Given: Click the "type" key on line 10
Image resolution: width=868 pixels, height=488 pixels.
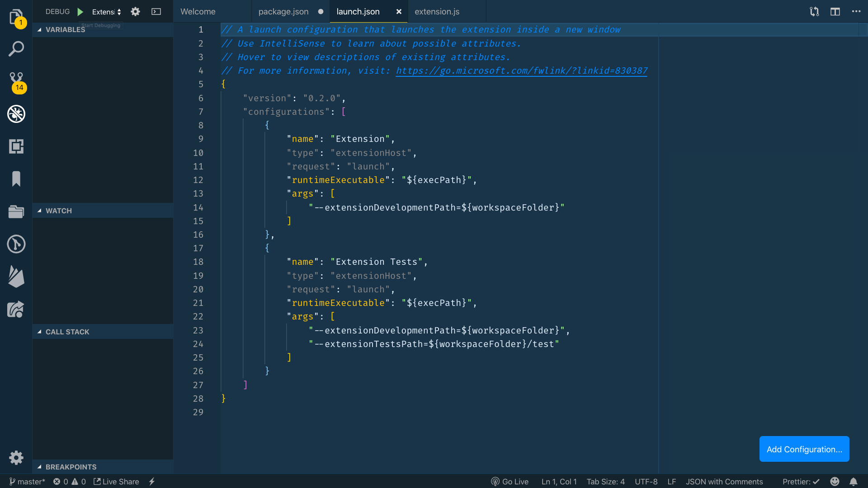Looking at the screenshot, I should pyautogui.click(x=302, y=153).
